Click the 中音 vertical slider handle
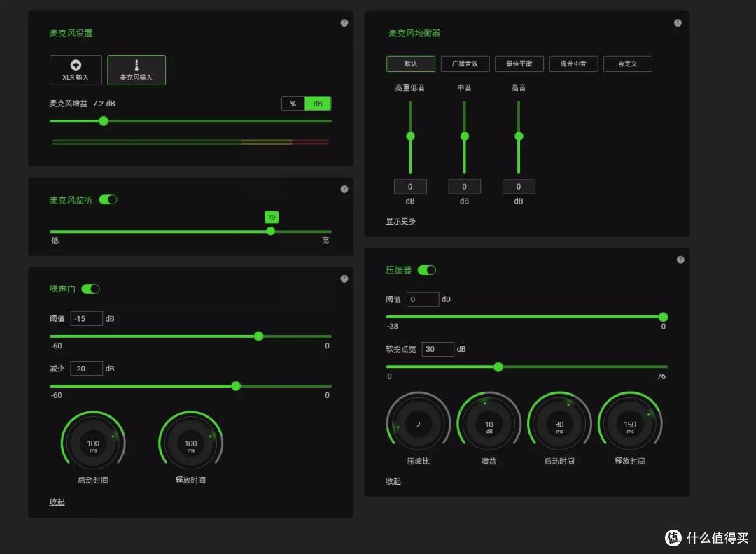Viewport: 756px width, 554px height. pos(465,136)
